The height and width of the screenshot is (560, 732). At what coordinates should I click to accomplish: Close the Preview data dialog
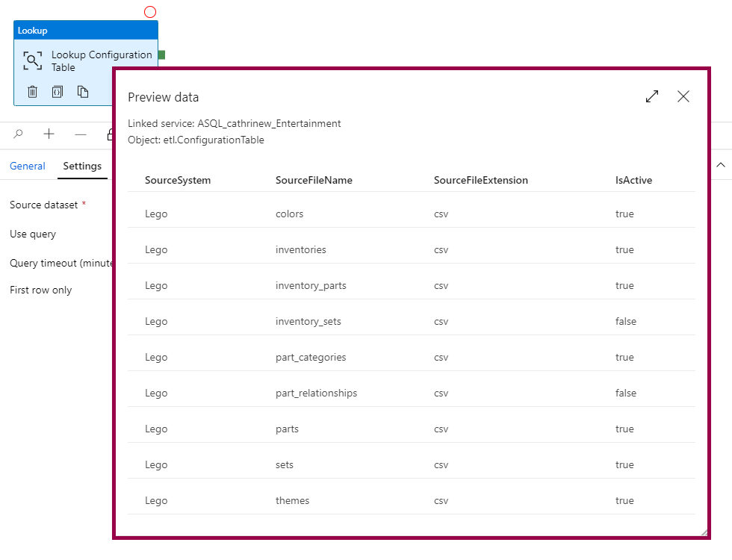(683, 96)
